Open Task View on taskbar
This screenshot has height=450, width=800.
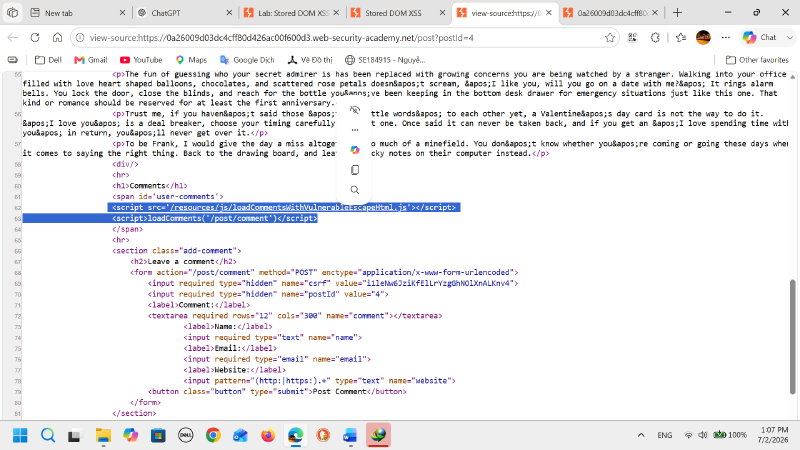(75, 435)
